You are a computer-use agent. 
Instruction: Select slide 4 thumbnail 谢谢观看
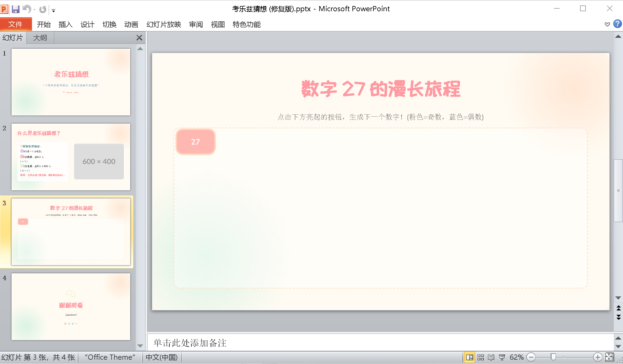(71, 307)
